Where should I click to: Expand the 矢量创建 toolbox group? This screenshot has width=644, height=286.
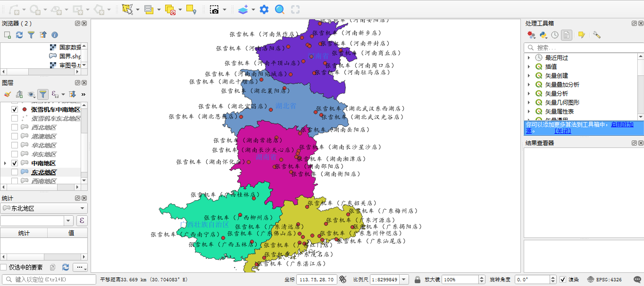click(x=529, y=75)
